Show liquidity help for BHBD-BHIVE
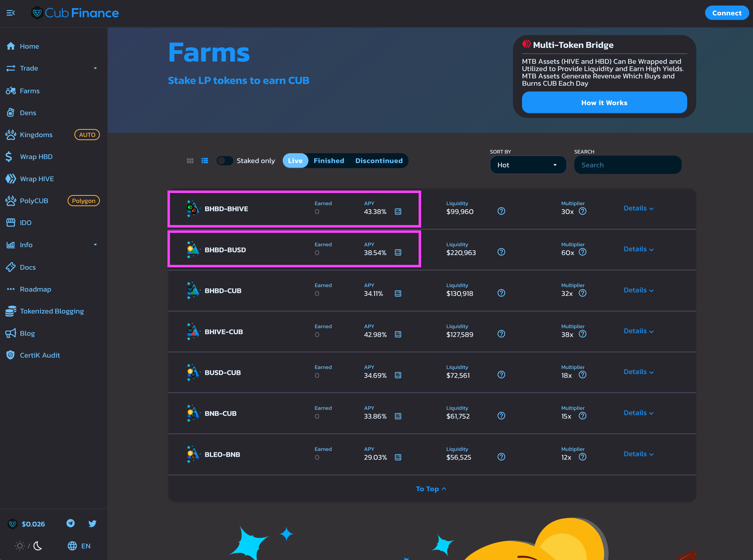Image resolution: width=753 pixels, height=560 pixels. (x=501, y=211)
